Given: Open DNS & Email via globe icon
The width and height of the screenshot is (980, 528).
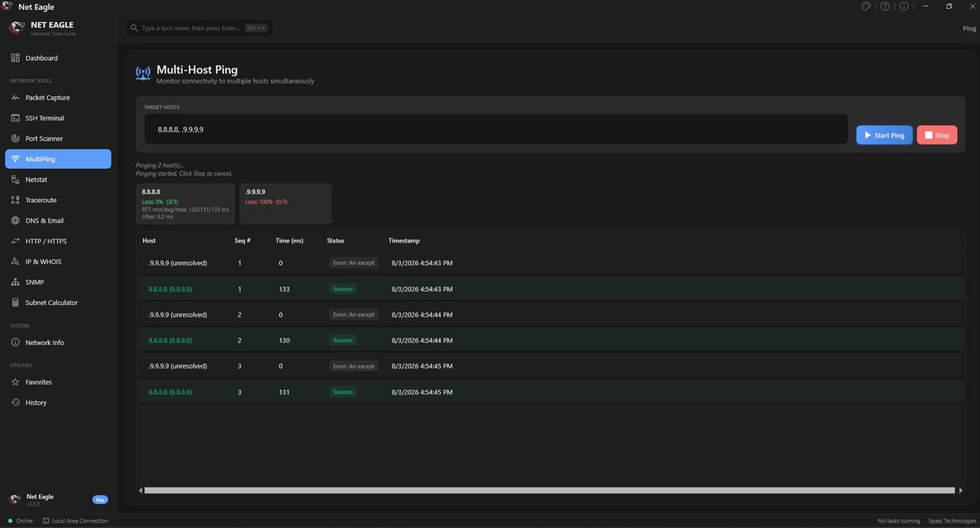Looking at the screenshot, I should pos(15,221).
